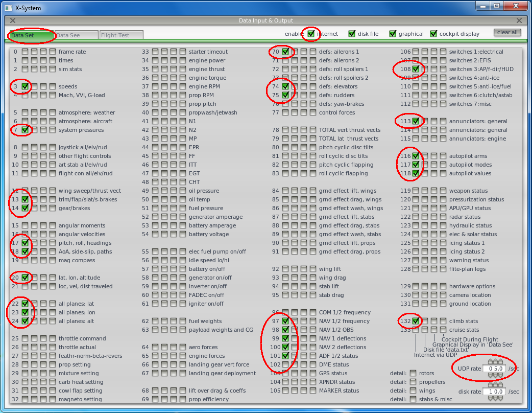Viewport: 532px width, 413px height.
Task: Click the UDP rate value field
Action: pos(495,369)
